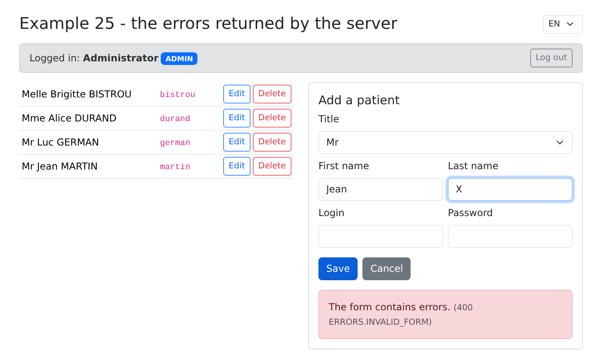602x364 pixels.
Task: Delete patient Mr Jean MARTIN
Action: [272, 166]
